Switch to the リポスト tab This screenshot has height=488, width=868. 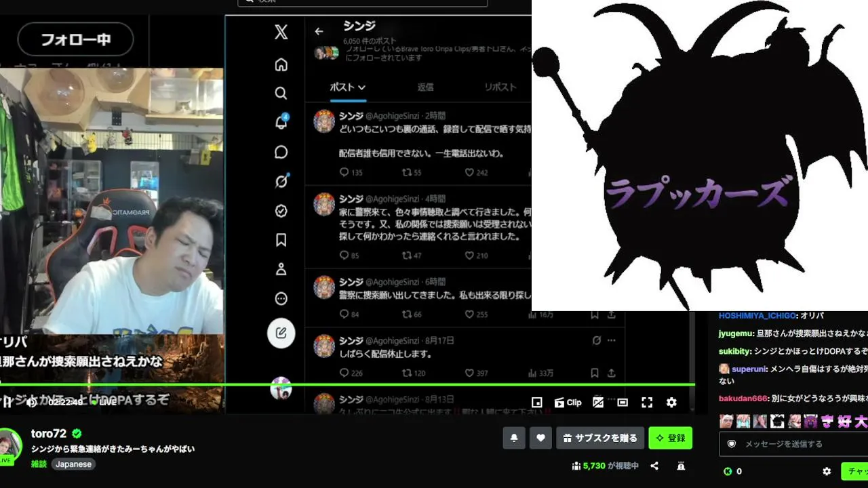500,87
